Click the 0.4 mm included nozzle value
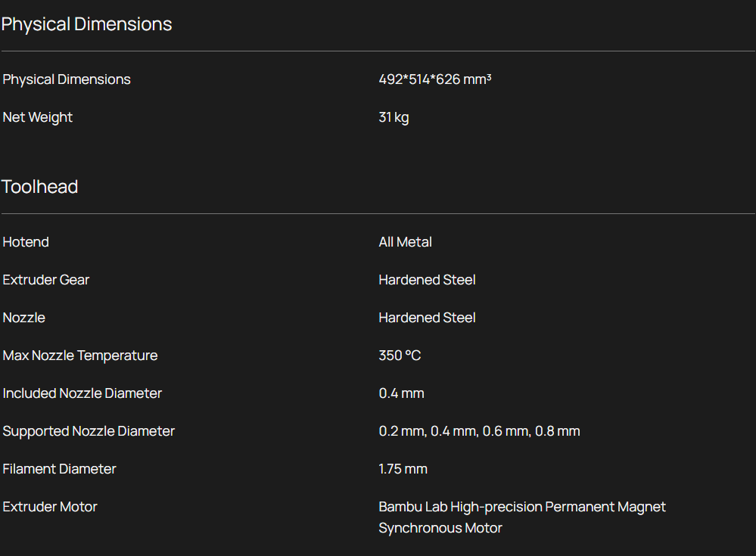 point(401,393)
